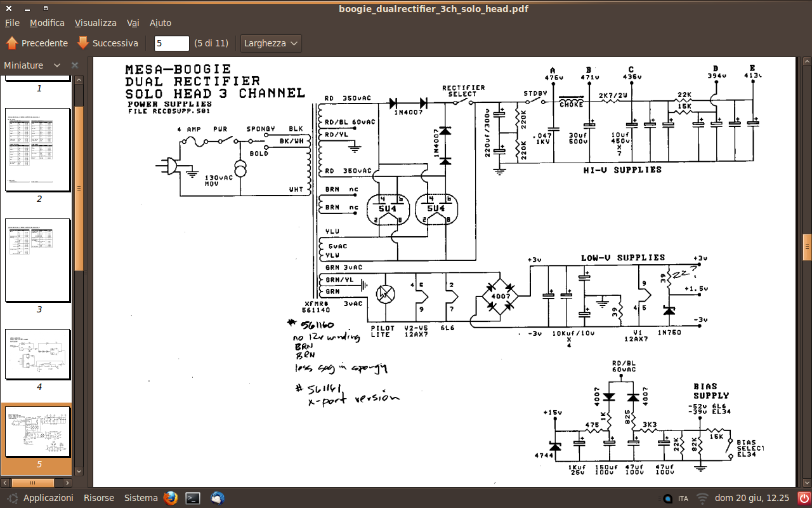Screen dimensions: 812x508
Task: Open the Miniature sidebar dropdown
Action: coord(57,65)
